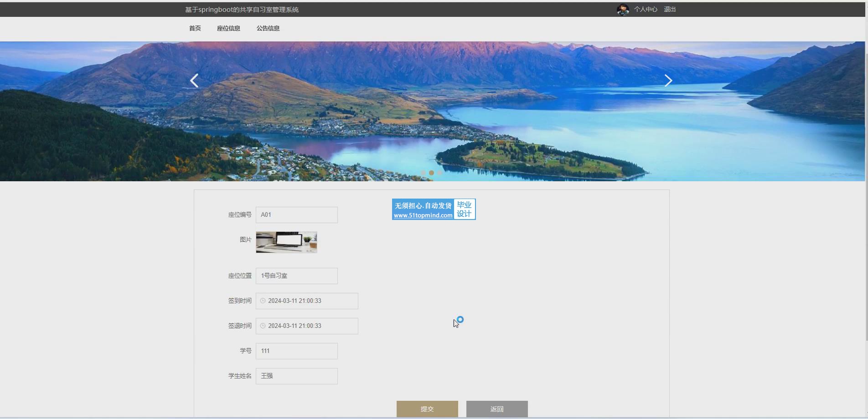868x419 pixels.
Task: Open the user avatar in header
Action: pyautogui.click(x=623, y=10)
